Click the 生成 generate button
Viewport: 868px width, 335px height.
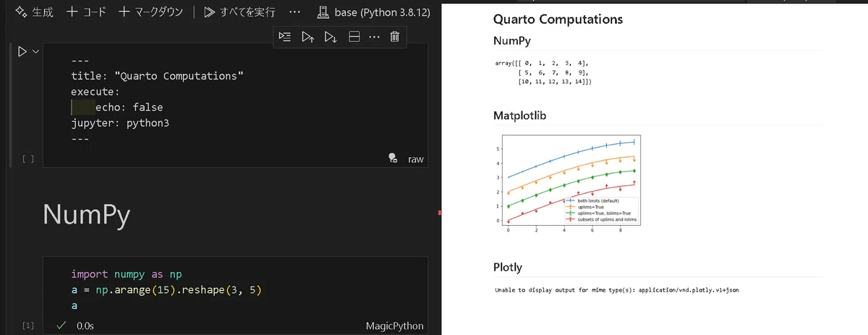[34, 12]
